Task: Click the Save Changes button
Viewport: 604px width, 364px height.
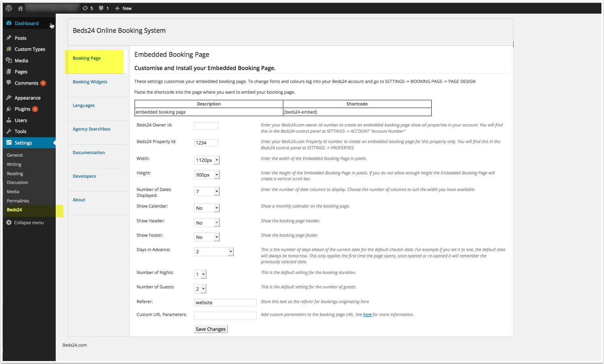Action: tap(211, 329)
